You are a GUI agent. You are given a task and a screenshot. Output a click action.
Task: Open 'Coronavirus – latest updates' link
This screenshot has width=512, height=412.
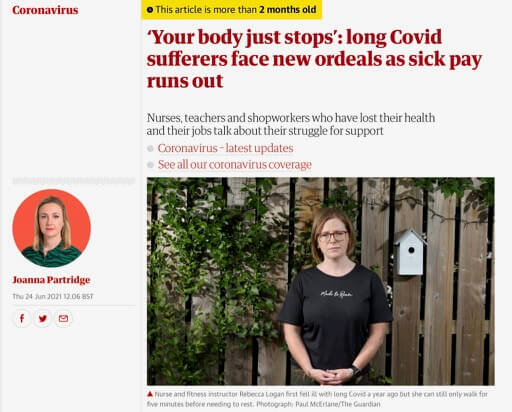225,148
